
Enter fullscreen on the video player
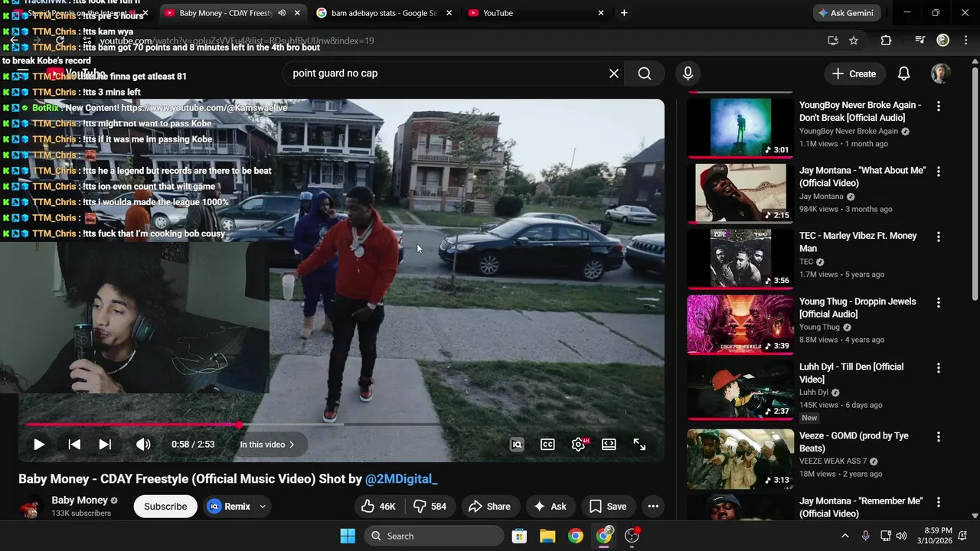pyautogui.click(x=639, y=445)
